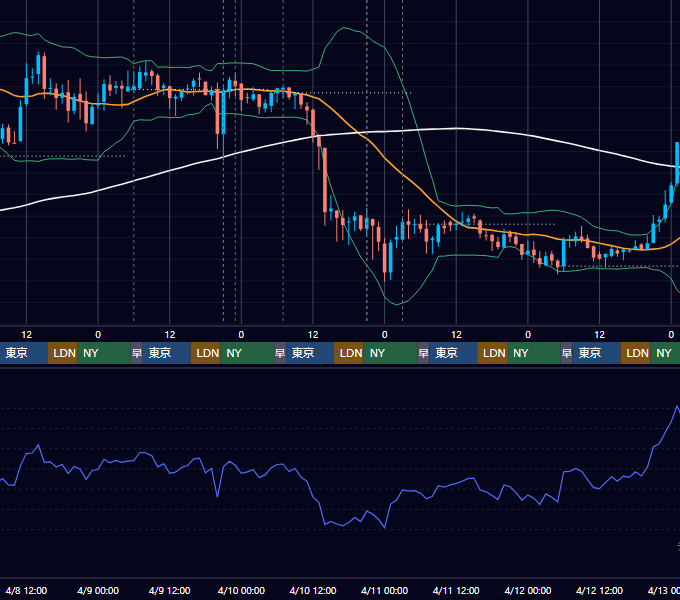Click the 4/10 00:00 time axis label
The width and height of the screenshot is (680, 600).
(x=241, y=591)
